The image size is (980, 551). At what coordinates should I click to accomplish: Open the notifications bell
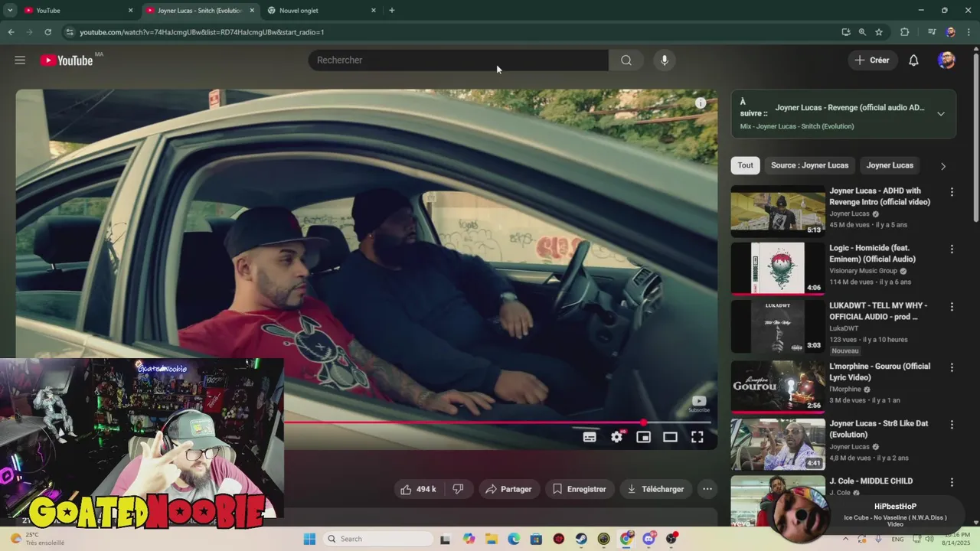(913, 60)
